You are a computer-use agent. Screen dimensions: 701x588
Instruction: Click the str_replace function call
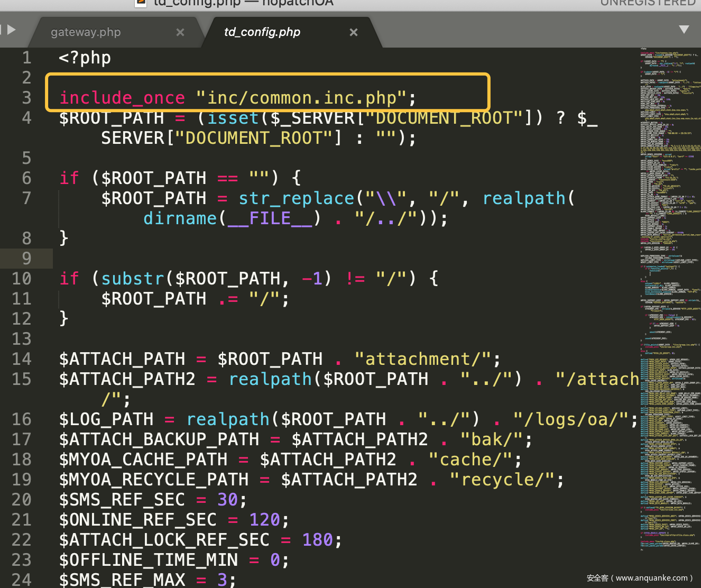[x=296, y=198]
